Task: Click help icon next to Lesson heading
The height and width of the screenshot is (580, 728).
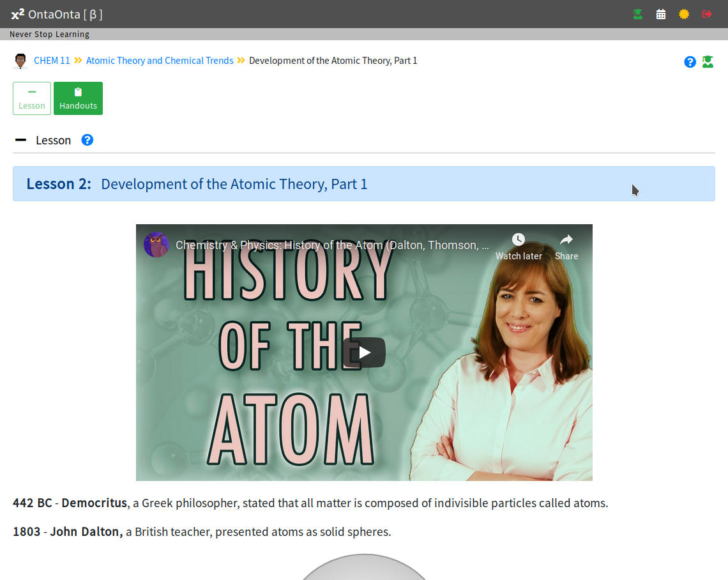Action: click(x=87, y=140)
